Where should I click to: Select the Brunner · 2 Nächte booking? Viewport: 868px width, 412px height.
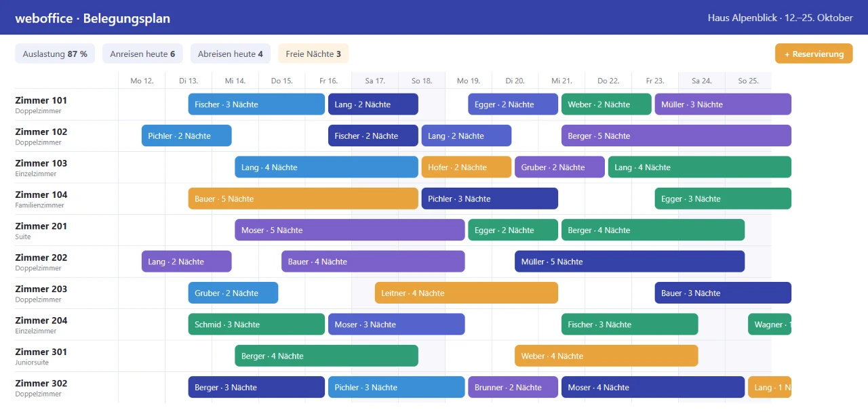coord(513,388)
